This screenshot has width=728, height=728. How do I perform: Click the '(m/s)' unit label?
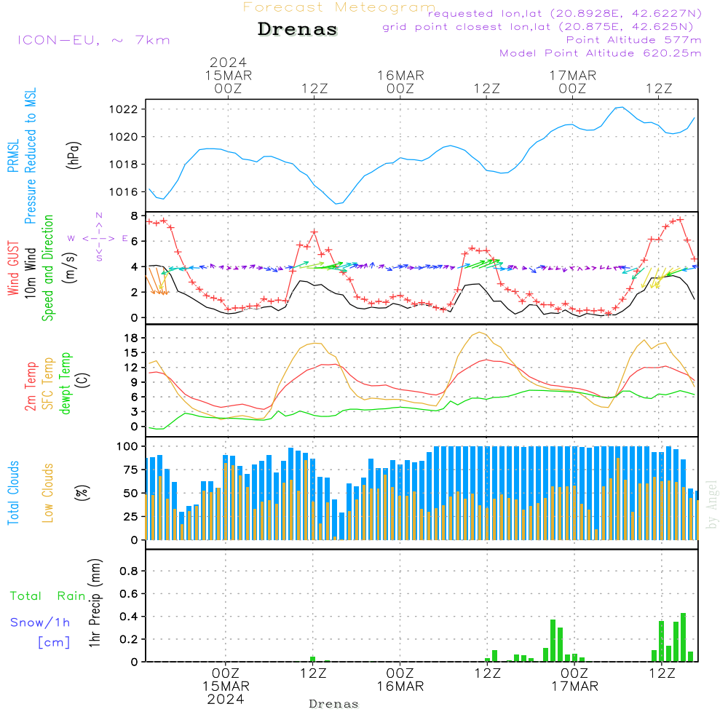coord(70,268)
